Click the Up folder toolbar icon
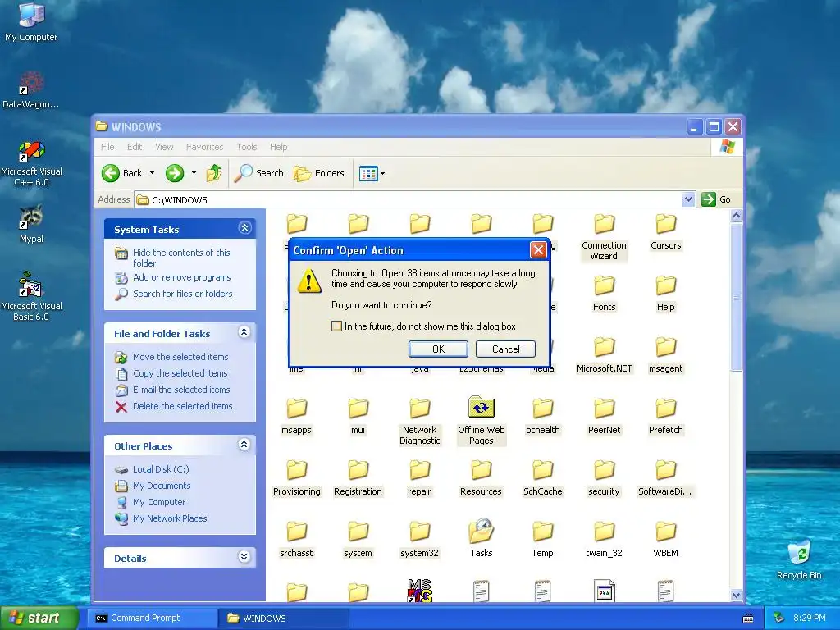Screen dimensions: 840x630 [214, 173]
